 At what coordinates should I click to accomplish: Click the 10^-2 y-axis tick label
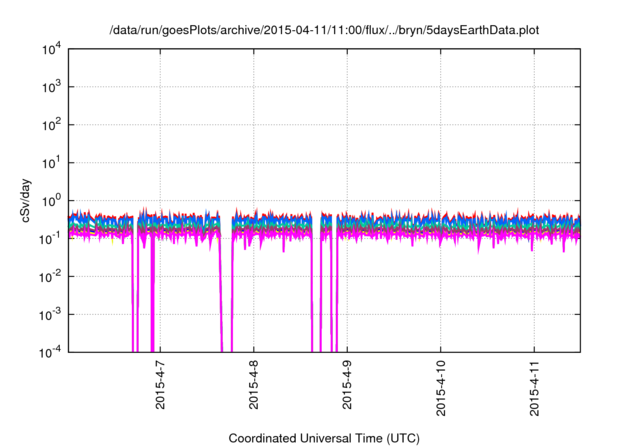(x=51, y=277)
